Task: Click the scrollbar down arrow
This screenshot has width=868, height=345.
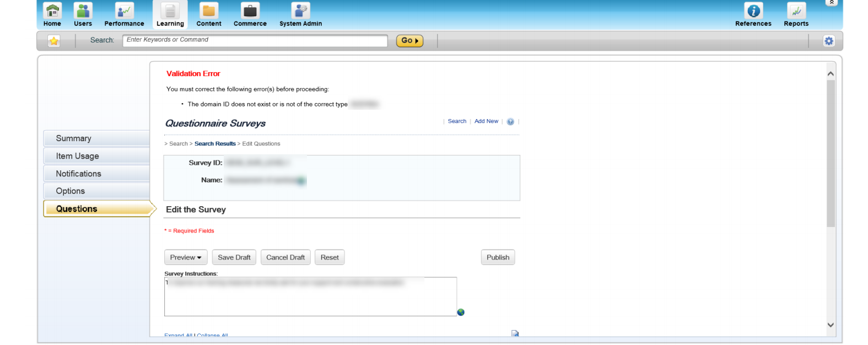Action: 831,325
